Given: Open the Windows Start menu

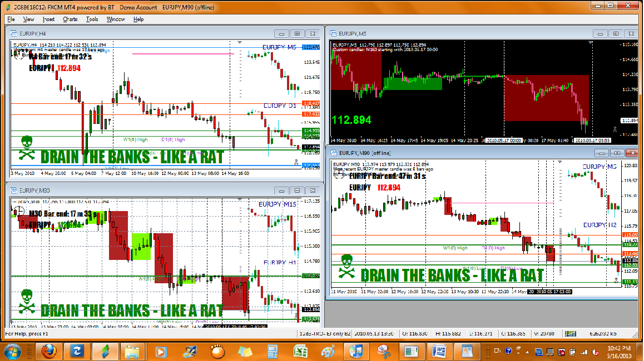Looking at the screenshot, I should 13,352.
